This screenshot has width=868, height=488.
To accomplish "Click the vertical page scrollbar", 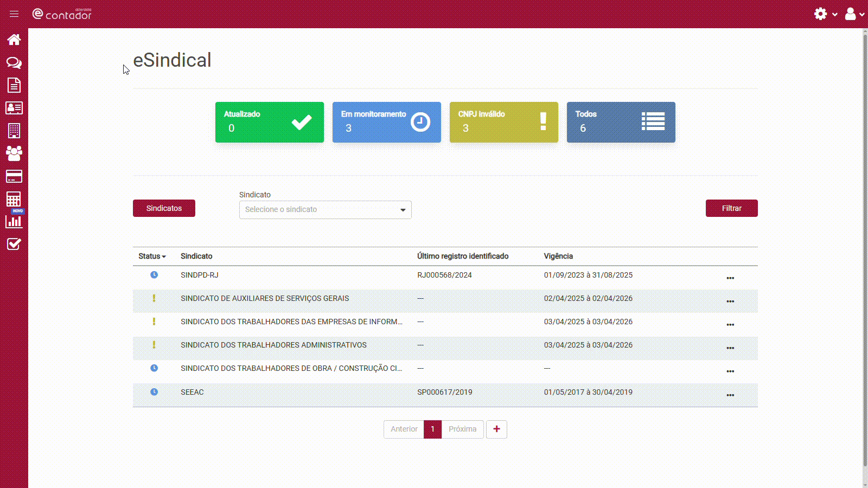I will point(865,249).
